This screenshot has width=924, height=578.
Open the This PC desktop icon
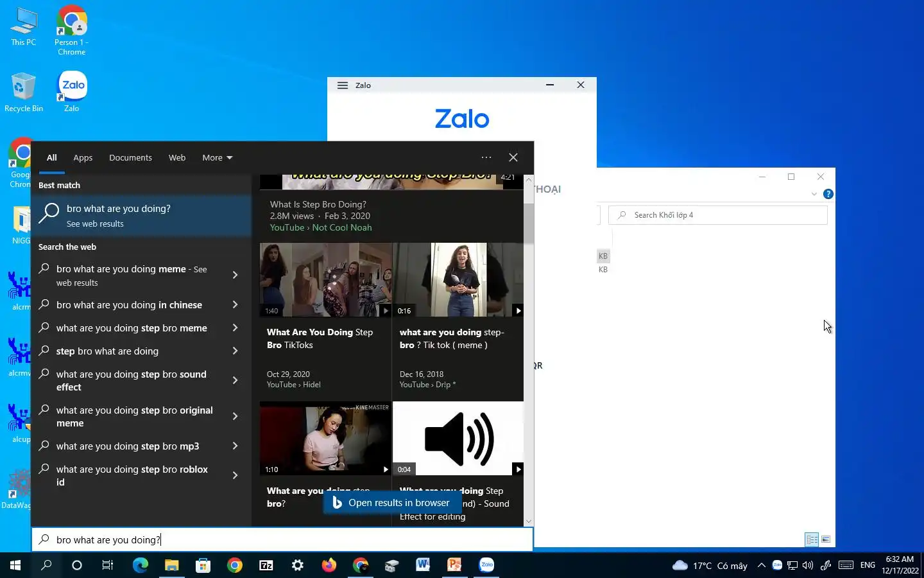click(24, 27)
